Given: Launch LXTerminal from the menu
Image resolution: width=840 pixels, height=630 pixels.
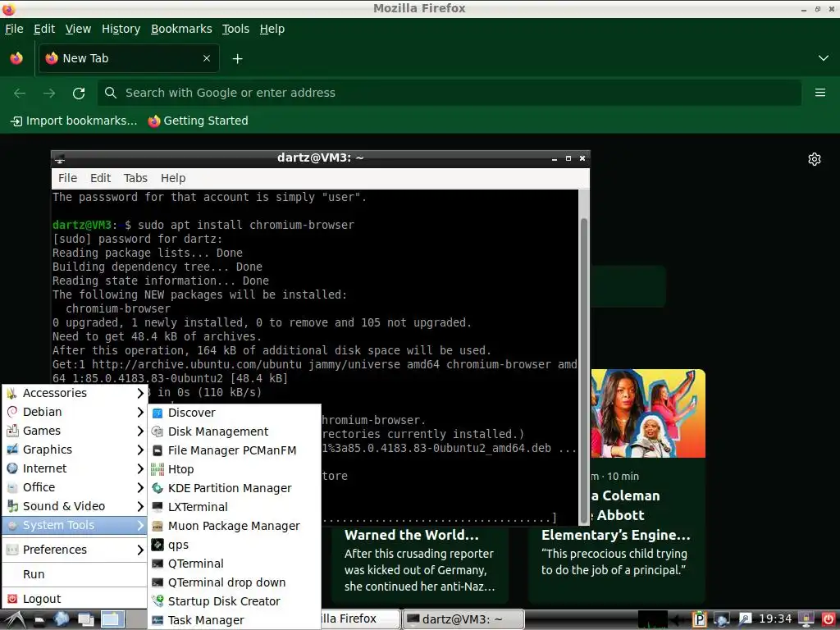Looking at the screenshot, I should click(x=234, y=507).
